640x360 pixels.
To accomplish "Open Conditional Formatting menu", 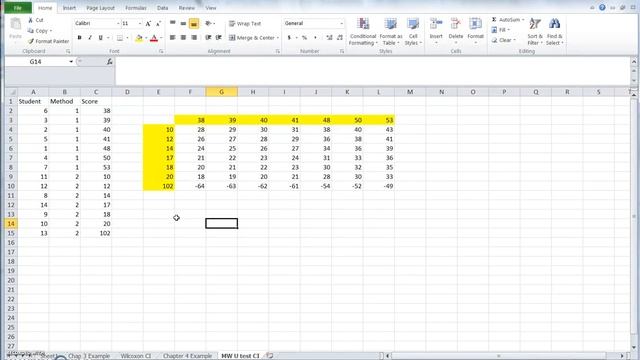I will coord(363,32).
